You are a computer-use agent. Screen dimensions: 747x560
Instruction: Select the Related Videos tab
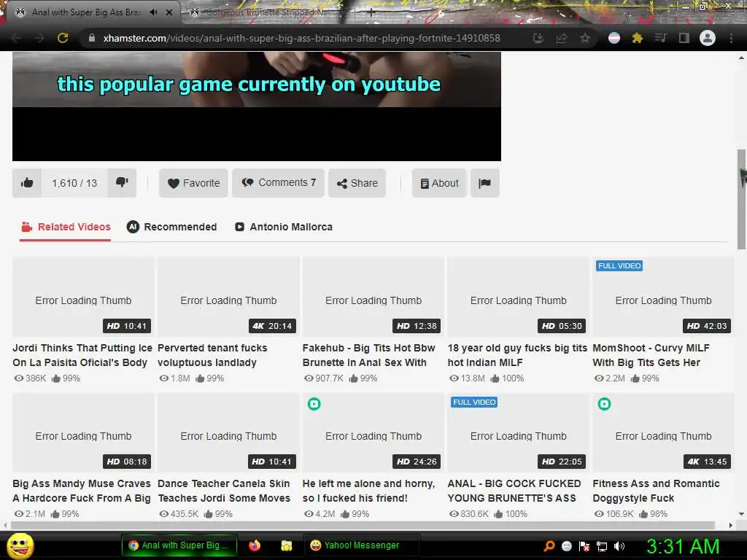point(66,227)
